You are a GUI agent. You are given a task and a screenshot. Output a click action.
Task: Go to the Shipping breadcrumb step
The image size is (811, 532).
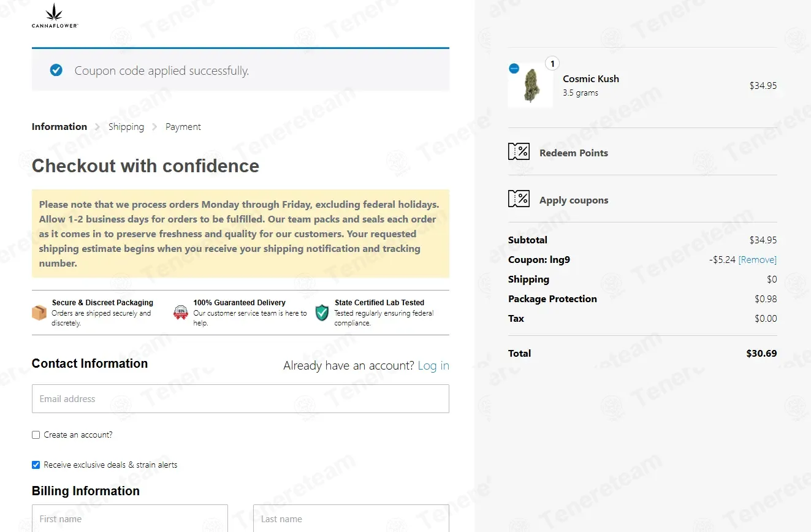[126, 127]
